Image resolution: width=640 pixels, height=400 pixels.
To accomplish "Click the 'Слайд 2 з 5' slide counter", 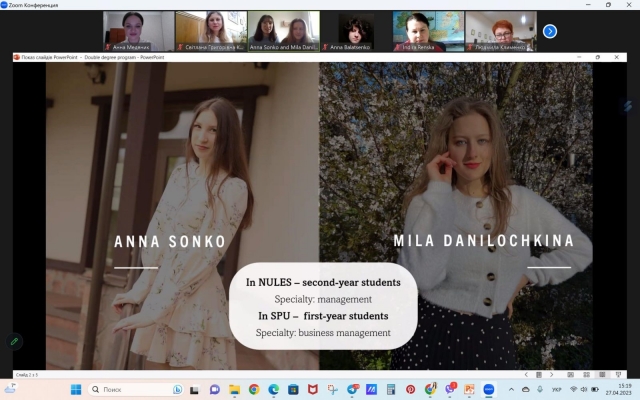I will [x=27, y=375].
